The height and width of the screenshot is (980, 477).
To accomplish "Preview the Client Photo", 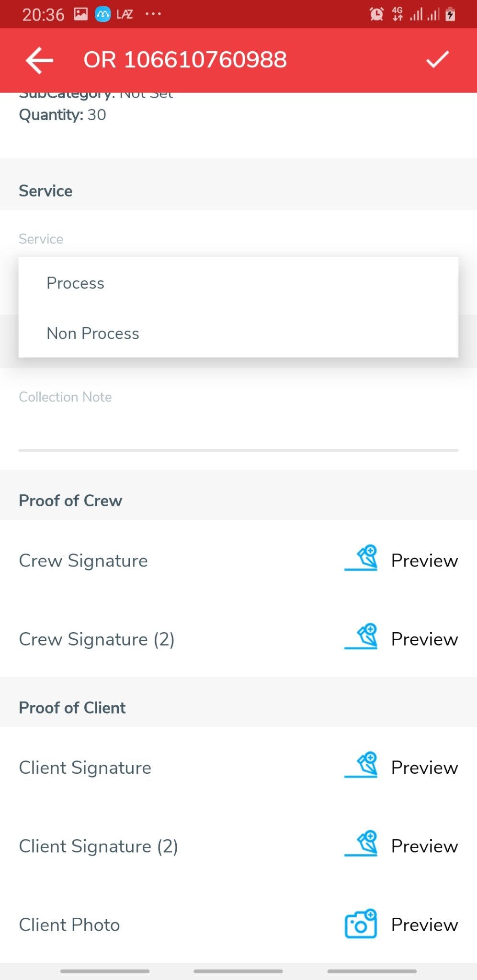I will click(424, 925).
